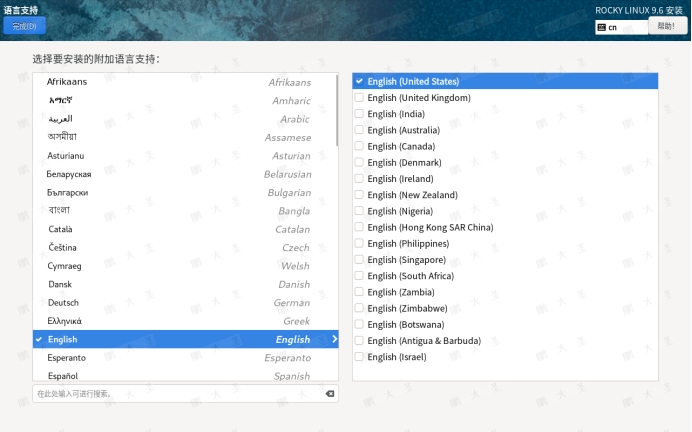
Task: Check the English (India) checkbox
Action: coord(359,114)
